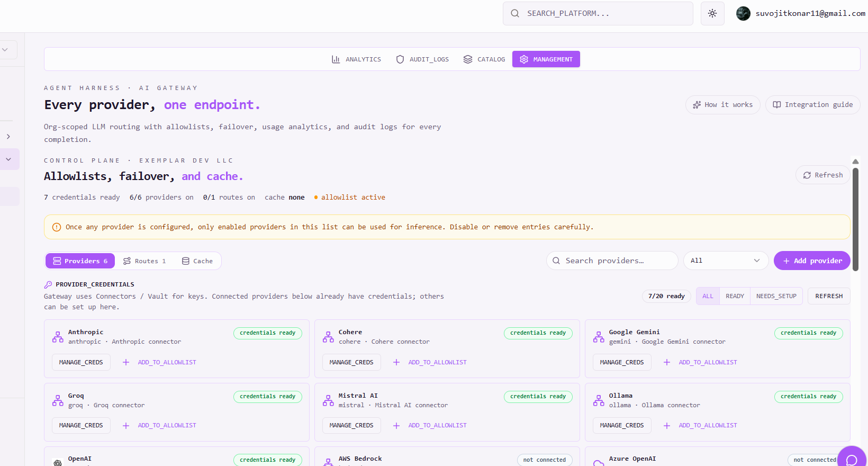868x466 pixels.
Task: Open MANAGE_CREDS for Mistral AI
Action: coord(351,426)
